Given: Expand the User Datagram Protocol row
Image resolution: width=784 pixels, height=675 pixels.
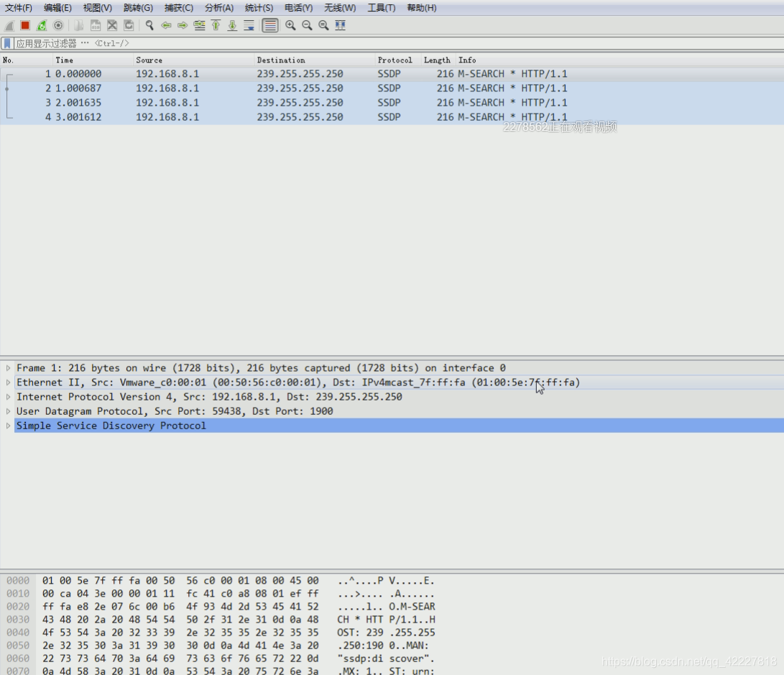Looking at the screenshot, I should [x=8, y=411].
